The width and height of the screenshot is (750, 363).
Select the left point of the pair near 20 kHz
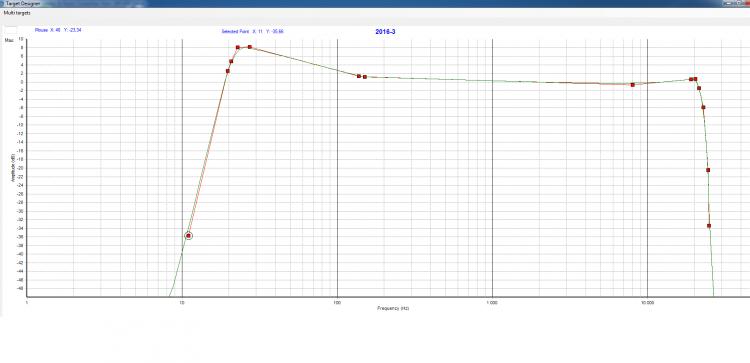click(x=691, y=79)
